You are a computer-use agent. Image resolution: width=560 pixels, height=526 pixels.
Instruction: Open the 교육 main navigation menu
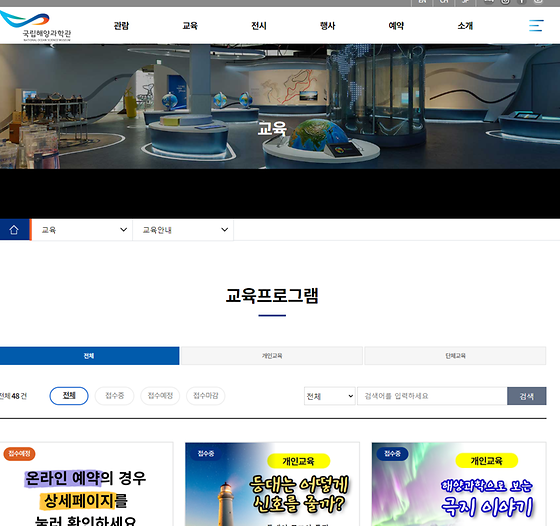point(190,26)
